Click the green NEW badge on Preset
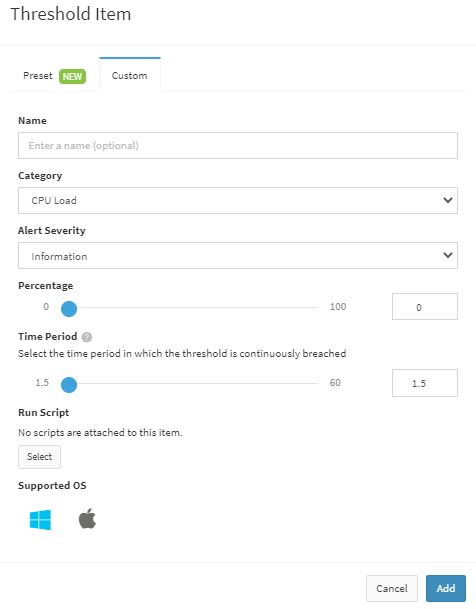 (x=72, y=76)
